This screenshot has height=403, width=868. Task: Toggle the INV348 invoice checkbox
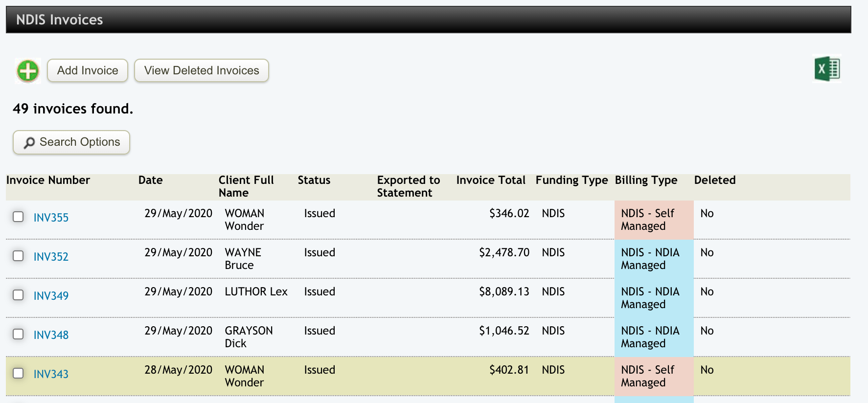point(18,334)
